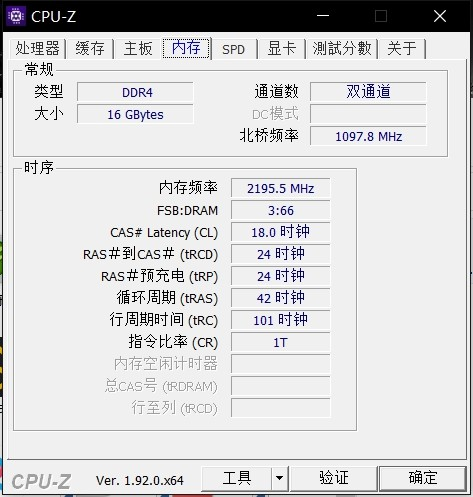Screen dimensions: 473x497
Task: Open the SPD tab
Action: tap(234, 49)
